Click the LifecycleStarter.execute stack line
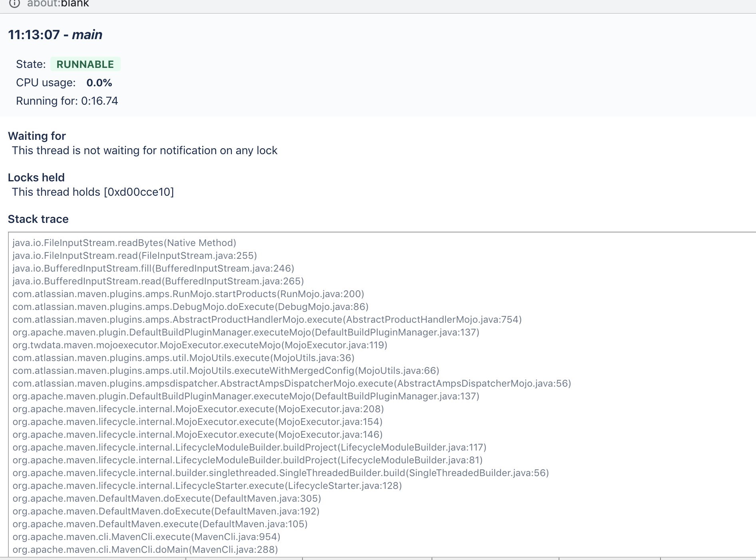The image size is (756, 560). 207,486
